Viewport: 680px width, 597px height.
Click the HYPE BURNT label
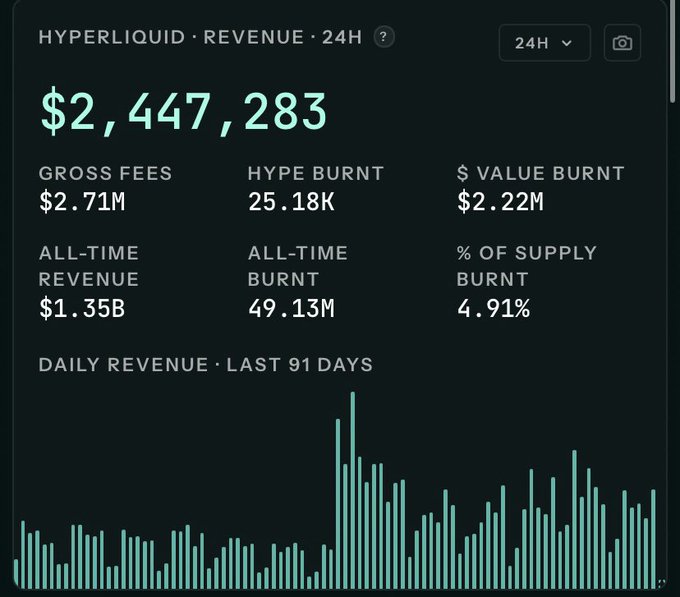(x=316, y=173)
